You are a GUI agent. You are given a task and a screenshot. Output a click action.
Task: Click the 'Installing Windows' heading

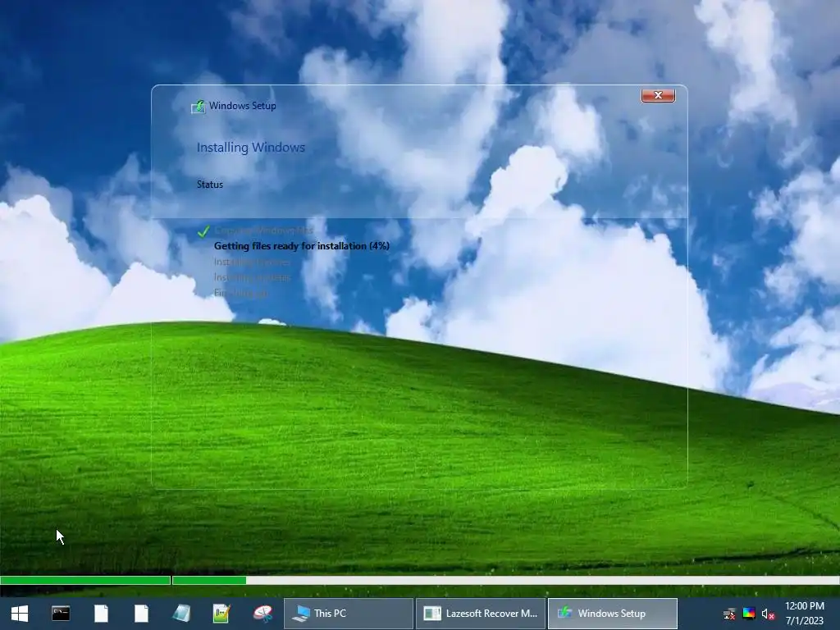(251, 148)
